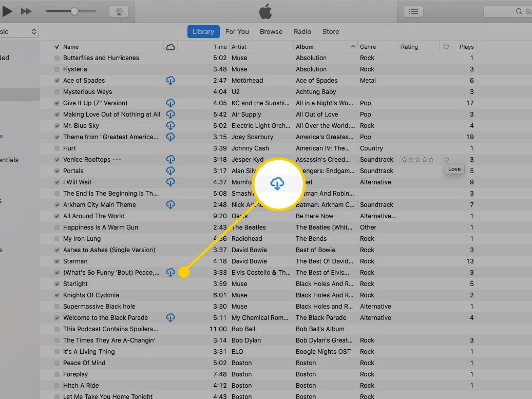Download "Welcome to the Black Parade" from iCloud
Image resolution: width=532 pixels, height=399 pixels.
[170, 317]
